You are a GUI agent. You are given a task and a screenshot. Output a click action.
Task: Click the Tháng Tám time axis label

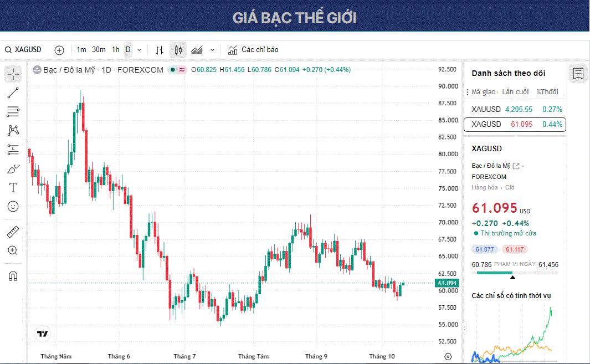pyautogui.click(x=253, y=356)
